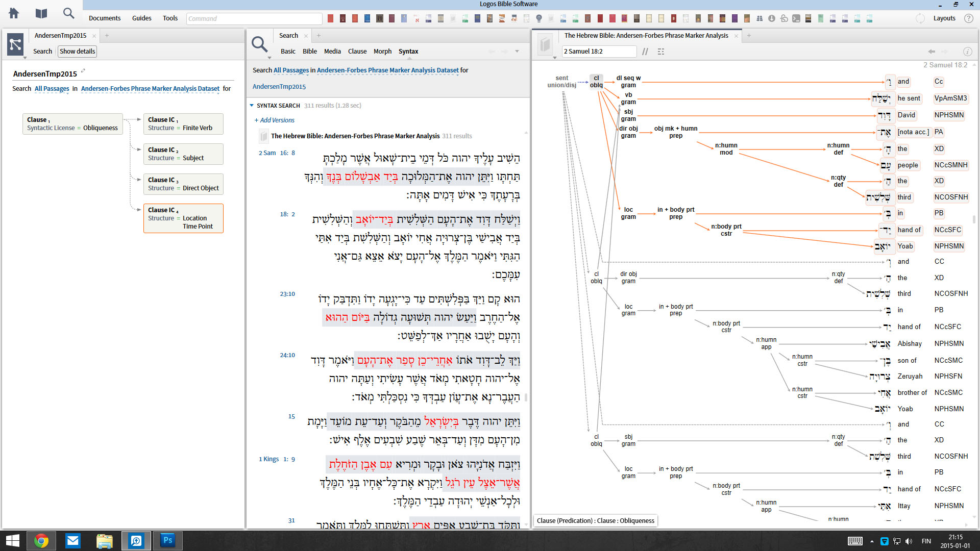The height and width of the screenshot is (551, 980).
Task: Click the download arrow shortcut icon
Action: click(771, 18)
